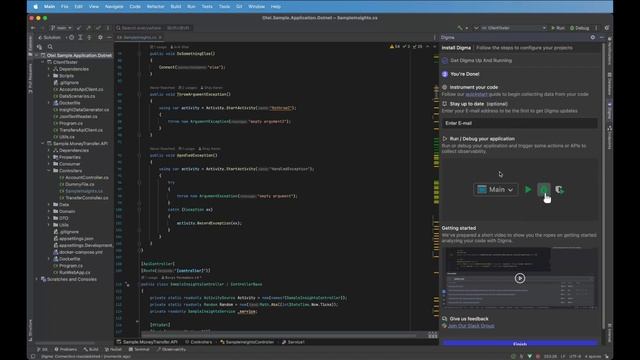Click green Run play icon in Digma panel
Viewport: 640px width, 360px height.
point(528,189)
